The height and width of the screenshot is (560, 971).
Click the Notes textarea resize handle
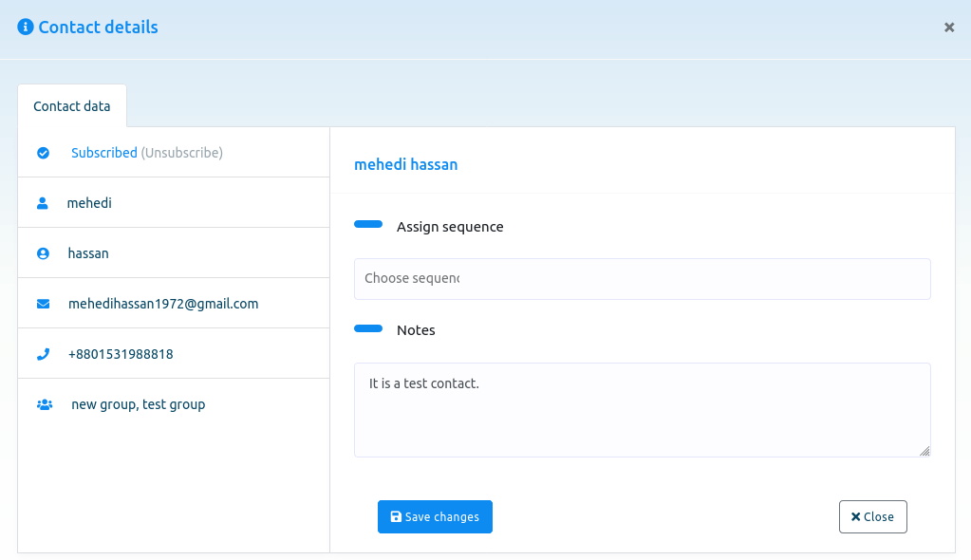point(924,451)
